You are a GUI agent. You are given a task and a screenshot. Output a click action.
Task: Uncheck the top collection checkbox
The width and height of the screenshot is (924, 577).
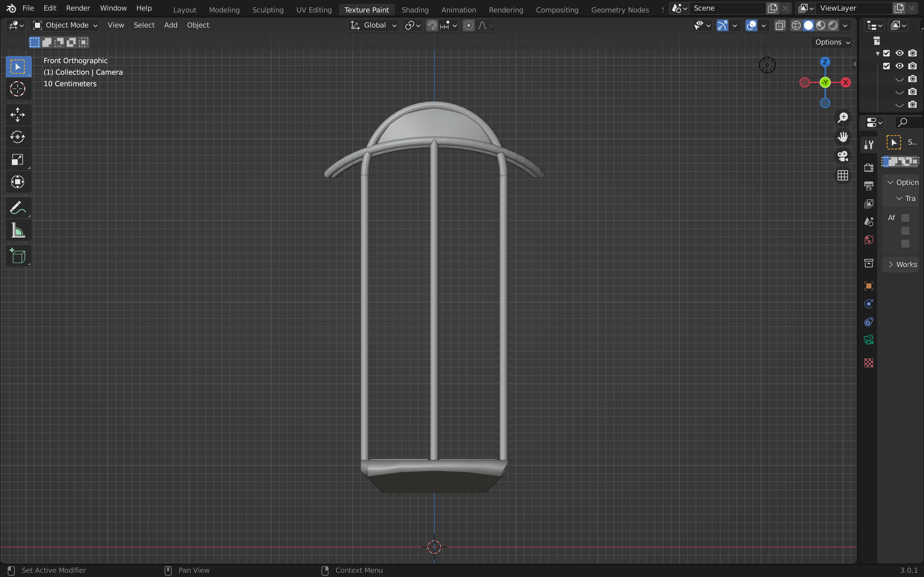click(x=886, y=53)
